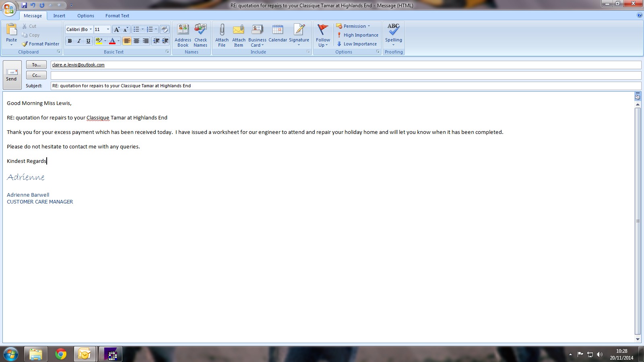The width and height of the screenshot is (644, 362).
Task: Grow the font size
Action: (x=117, y=29)
